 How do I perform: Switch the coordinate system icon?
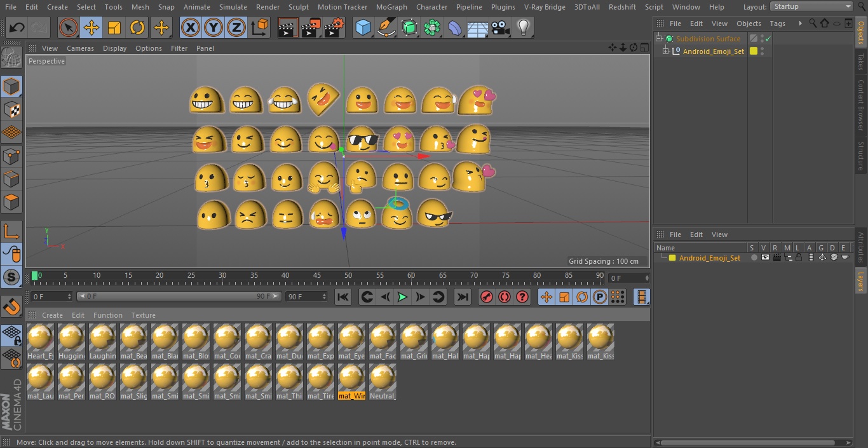tap(260, 28)
